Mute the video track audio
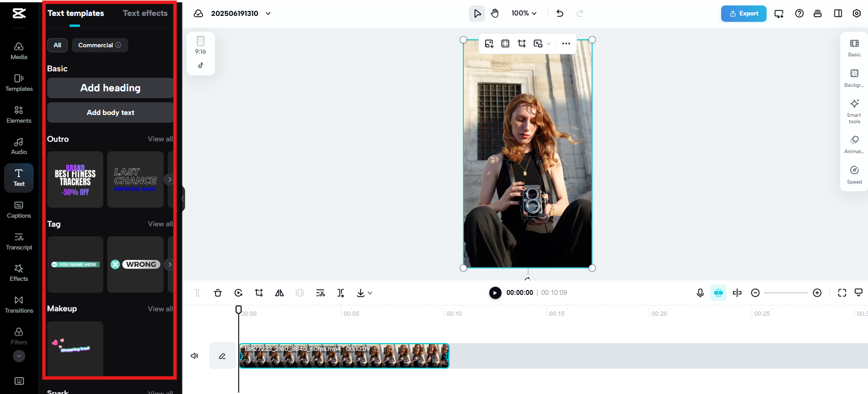The width and height of the screenshot is (868, 394). (195, 356)
